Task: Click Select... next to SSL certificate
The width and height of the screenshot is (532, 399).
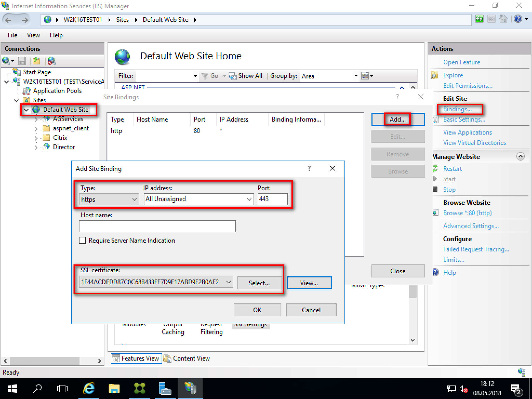Action: pos(259,283)
